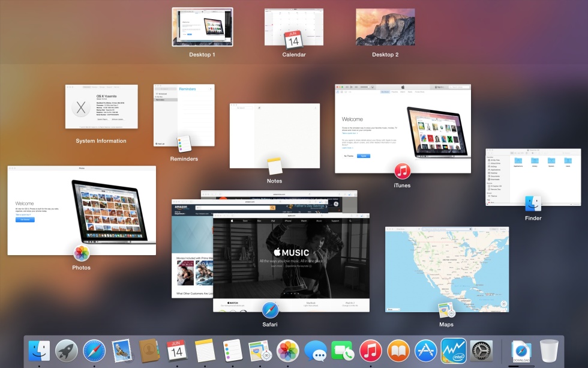
Task: Open iPhone in apple.com navigation bar
Action: 288,221
